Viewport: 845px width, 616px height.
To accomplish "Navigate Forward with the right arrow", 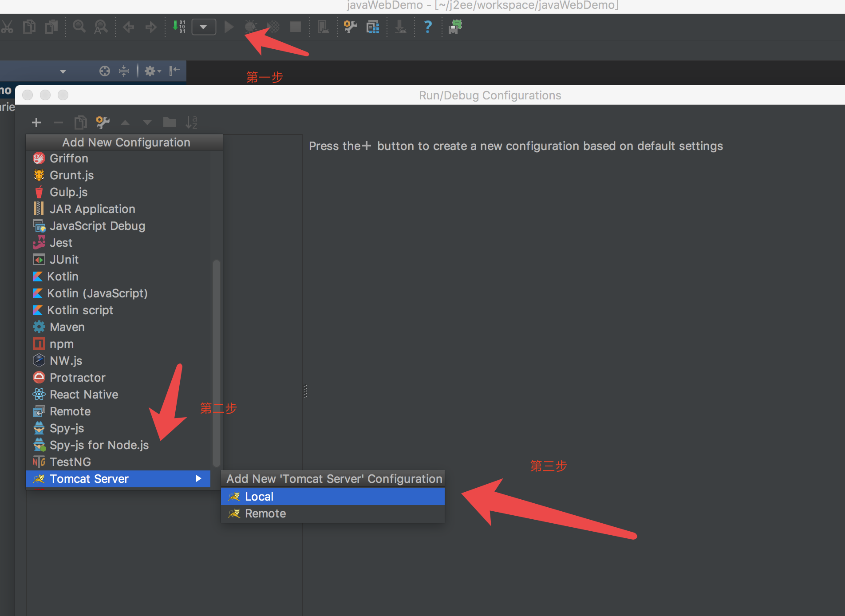I will [x=151, y=27].
